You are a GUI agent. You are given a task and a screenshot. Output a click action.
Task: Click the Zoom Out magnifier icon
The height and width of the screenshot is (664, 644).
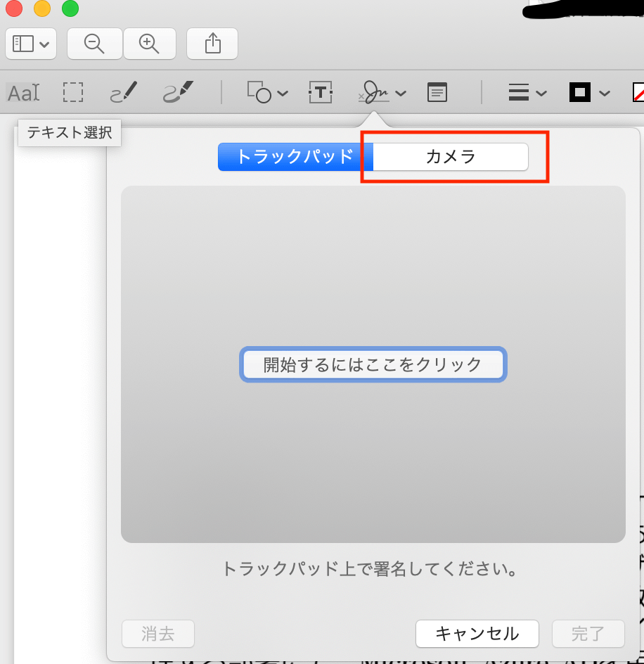pyautogui.click(x=94, y=43)
